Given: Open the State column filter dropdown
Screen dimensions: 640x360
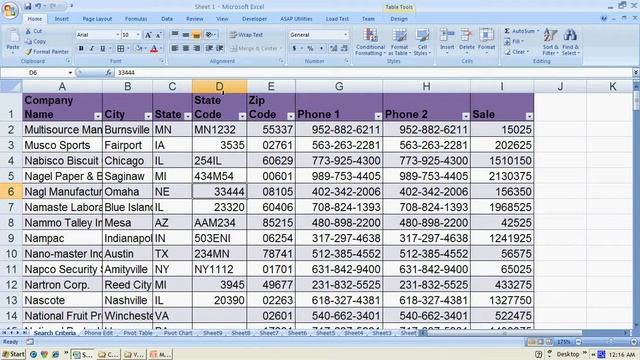Looking at the screenshot, I should [x=187, y=116].
